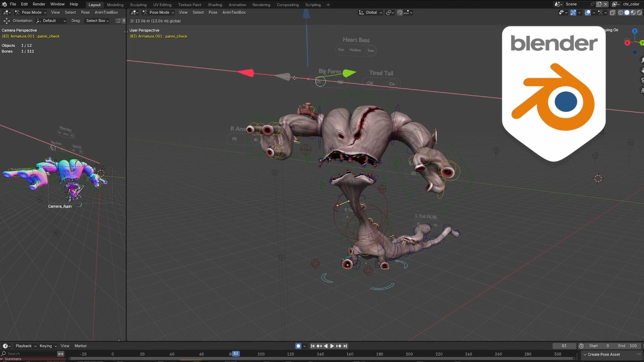The image size is (644, 362).
Task: Collapse the Create Pose Asset panel
Action: (585, 354)
